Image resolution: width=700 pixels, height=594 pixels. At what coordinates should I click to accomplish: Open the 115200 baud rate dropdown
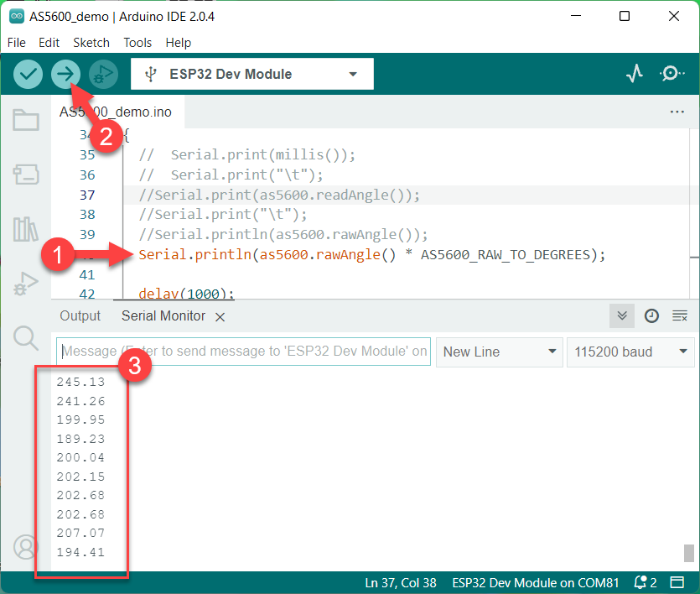click(x=630, y=352)
